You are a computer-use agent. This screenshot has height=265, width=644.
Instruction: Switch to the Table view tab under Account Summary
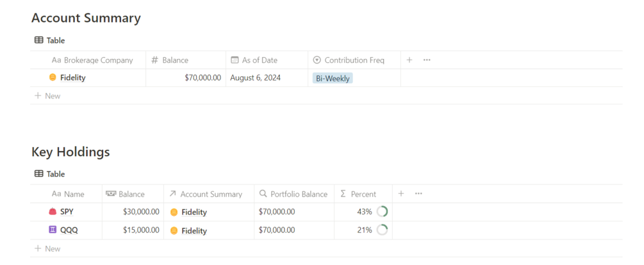click(50, 40)
